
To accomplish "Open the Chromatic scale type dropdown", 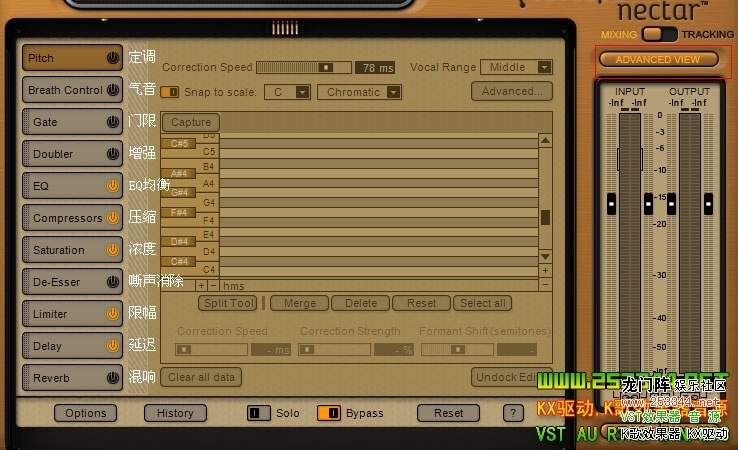I will (x=359, y=92).
